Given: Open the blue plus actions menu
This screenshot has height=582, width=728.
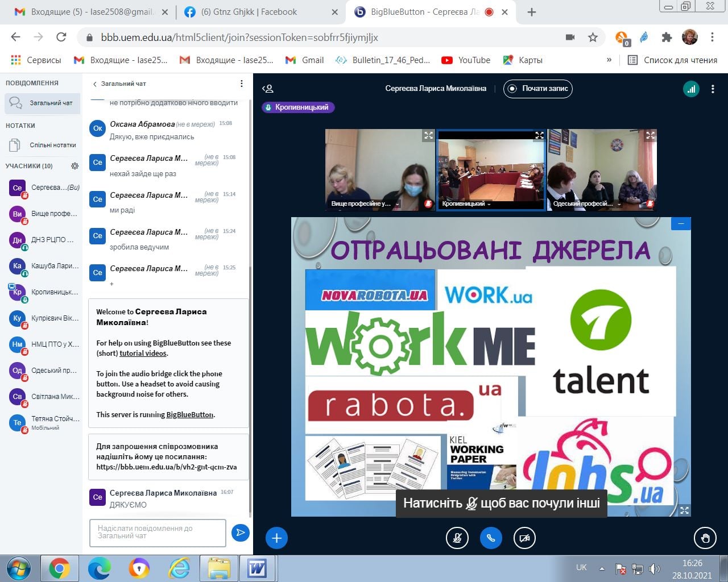Looking at the screenshot, I should click(x=276, y=538).
